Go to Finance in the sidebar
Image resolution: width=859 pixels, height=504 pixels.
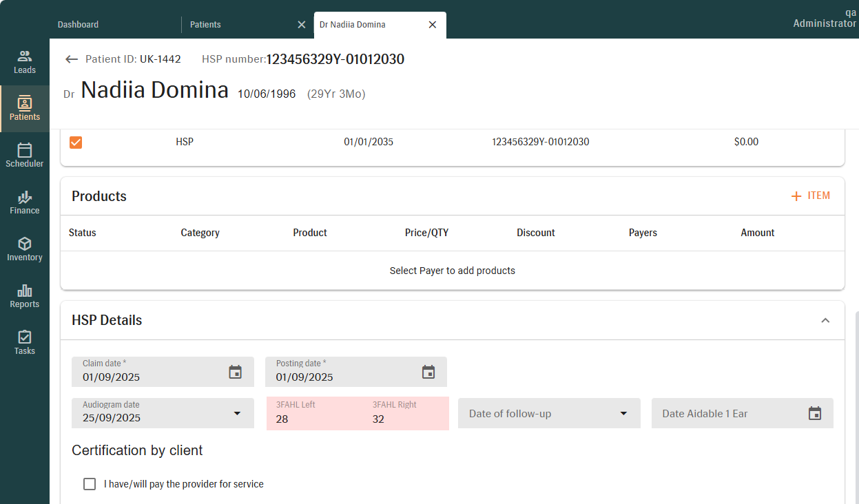[x=25, y=202]
